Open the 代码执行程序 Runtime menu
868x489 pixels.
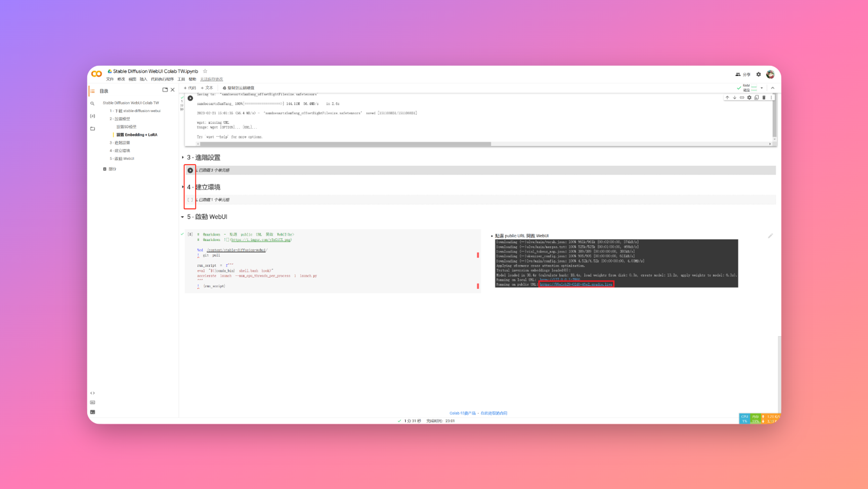point(162,79)
